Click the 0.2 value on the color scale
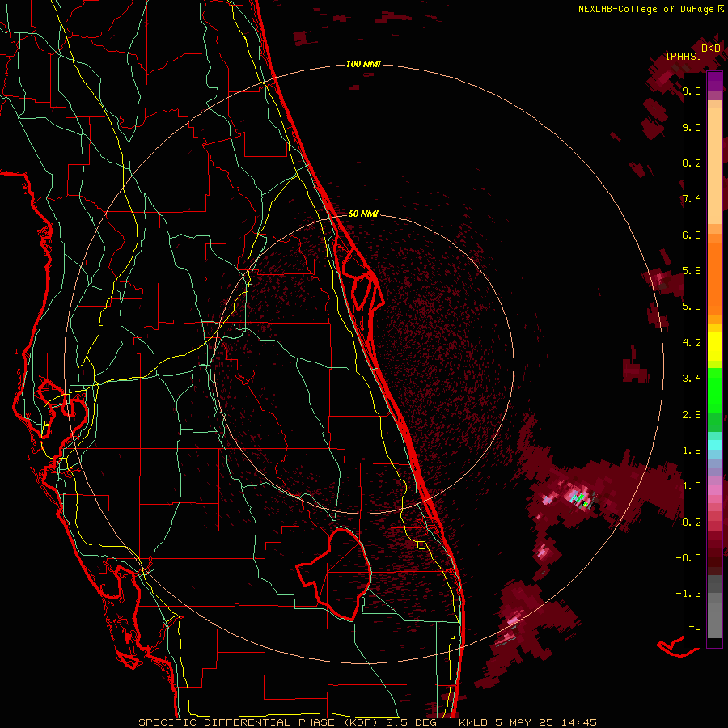 pos(692,523)
